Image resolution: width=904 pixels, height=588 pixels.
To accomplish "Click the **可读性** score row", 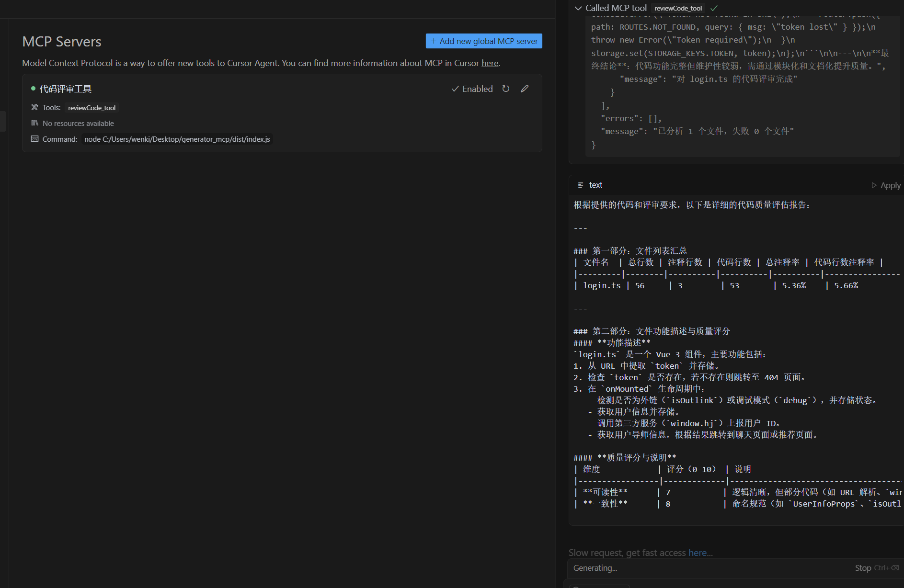I will [x=737, y=492].
